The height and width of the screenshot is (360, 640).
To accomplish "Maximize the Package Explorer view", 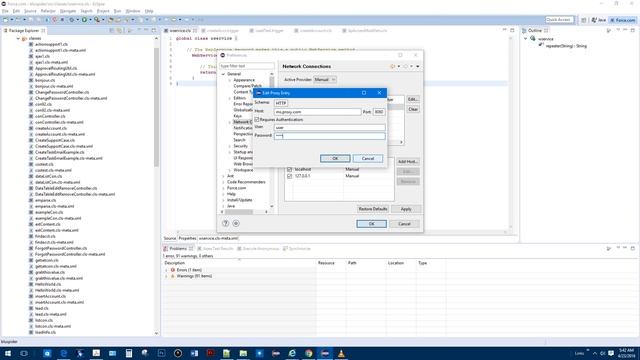I will (x=154, y=31).
